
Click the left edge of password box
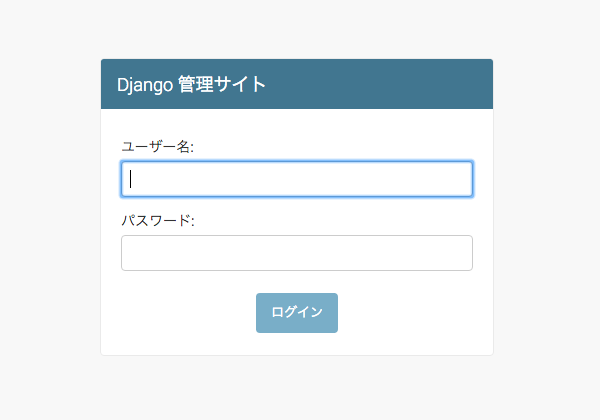(x=127, y=253)
